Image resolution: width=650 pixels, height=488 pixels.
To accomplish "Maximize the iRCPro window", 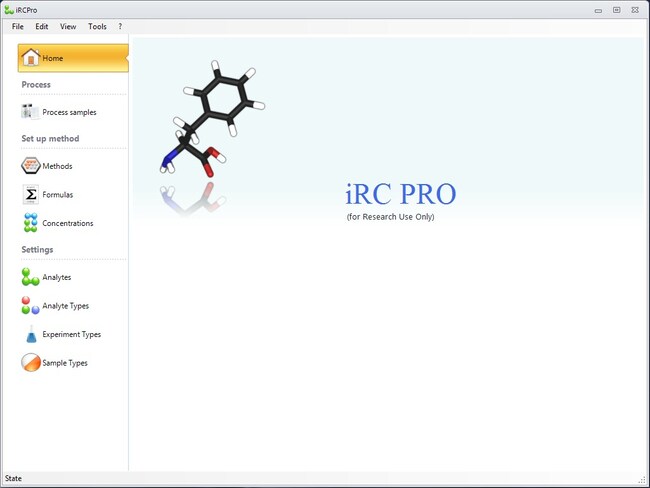I will [617, 9].
